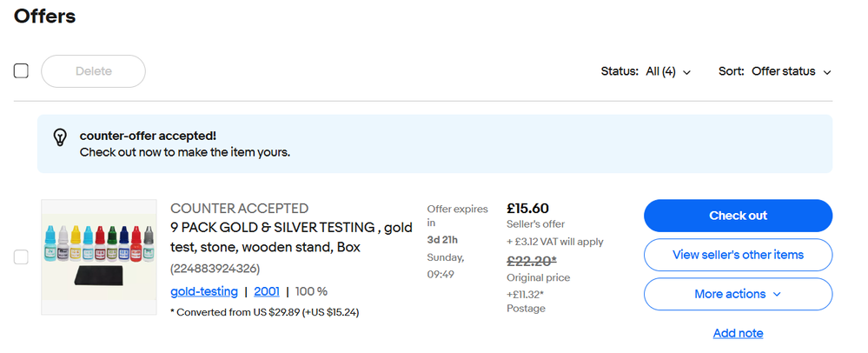Toggle the select-all offers checkbox

tap(22, 71)
